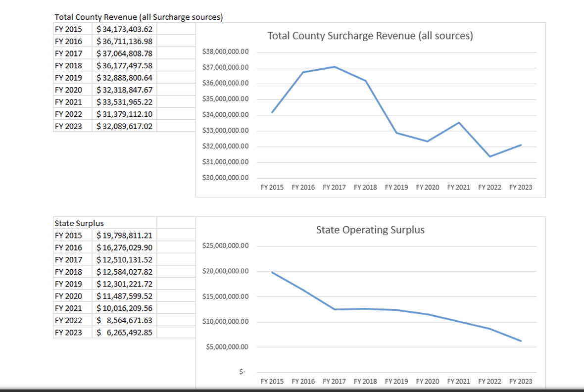Click the $32,089,617.02 revenue cell
Image resolution: width=584 pixels, height=392 pixels.
coord(124,126)
